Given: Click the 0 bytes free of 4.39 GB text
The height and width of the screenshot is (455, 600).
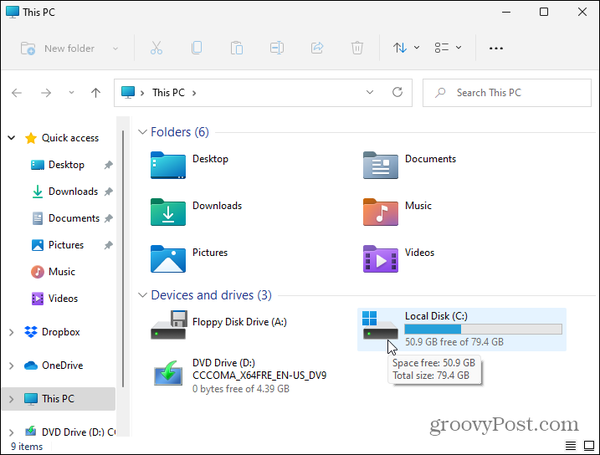Looking at the screenshot, I should (x=241, y=389).
